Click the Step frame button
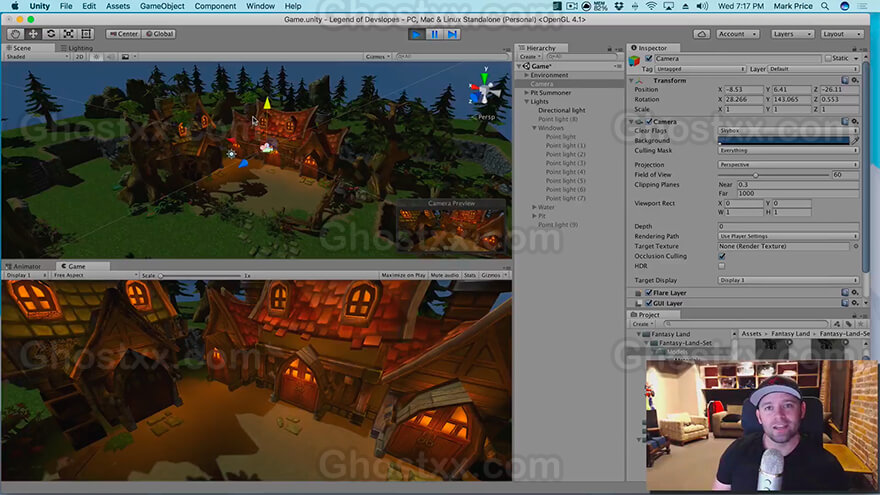 pyautogui.click(x=452, y=34)
